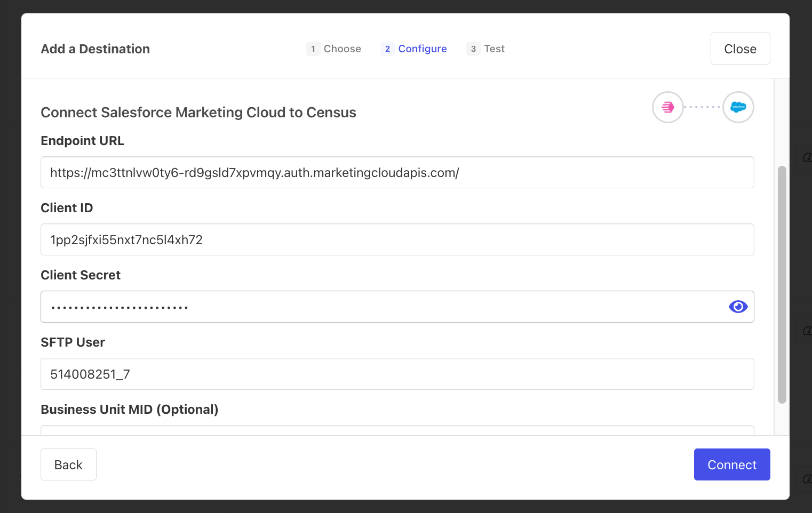Image resolution: width=812 pixels, height=513 pixels.
Task: Close the Add a Destination dialog
Action: tap(740, 49)
